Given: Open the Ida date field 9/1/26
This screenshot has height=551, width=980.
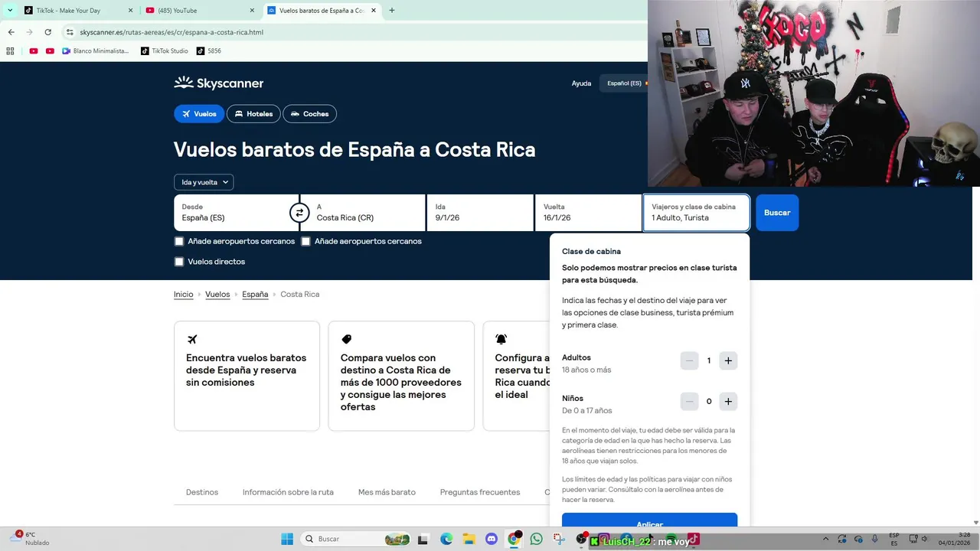Looking at the screenshot, I should [480, 213].
